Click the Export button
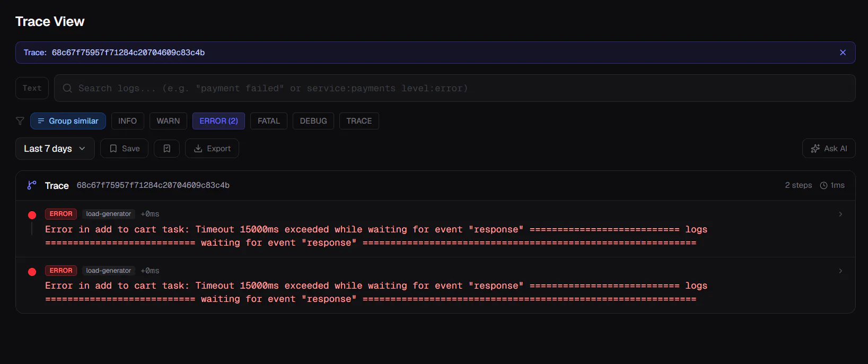The width and height of the screenshot is (868, 364). [x=212, y=149]
